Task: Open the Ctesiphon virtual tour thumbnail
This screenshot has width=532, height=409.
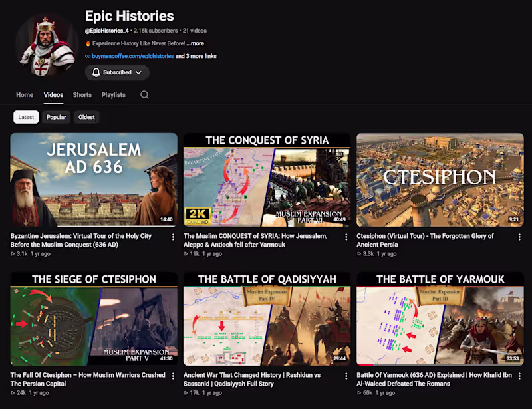Action: [440, 180]
